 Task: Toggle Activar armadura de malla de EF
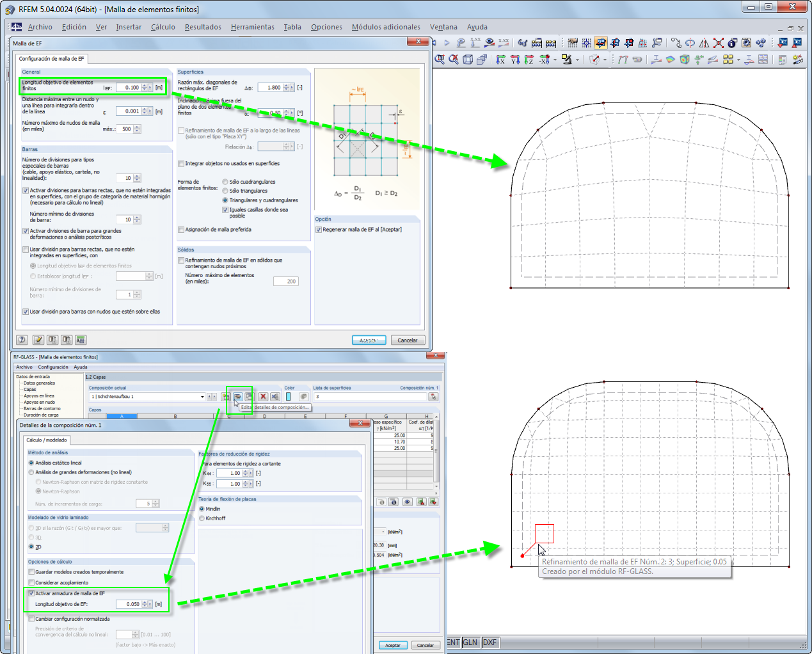click(x=31, y=593)
